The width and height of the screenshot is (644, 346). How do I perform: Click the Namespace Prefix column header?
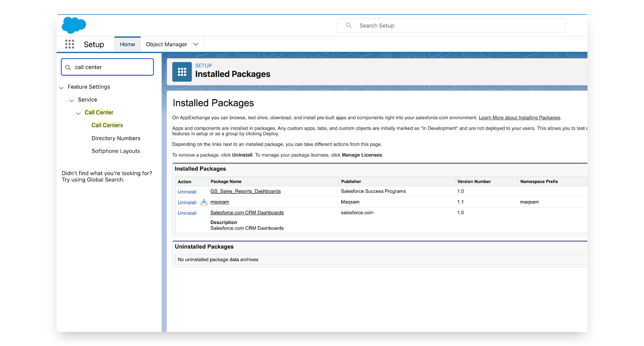click(539, 182)
